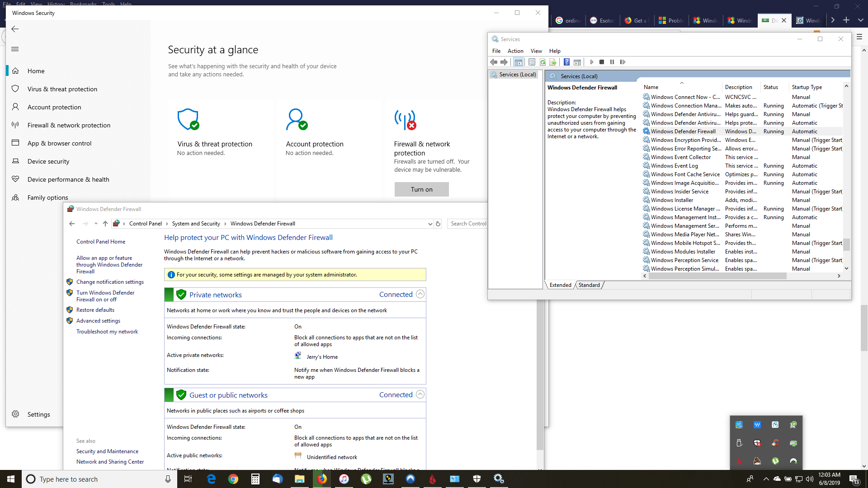Click Change notification settings link
The height and width of the screenshot is (488, 868).
click(110, 282)
